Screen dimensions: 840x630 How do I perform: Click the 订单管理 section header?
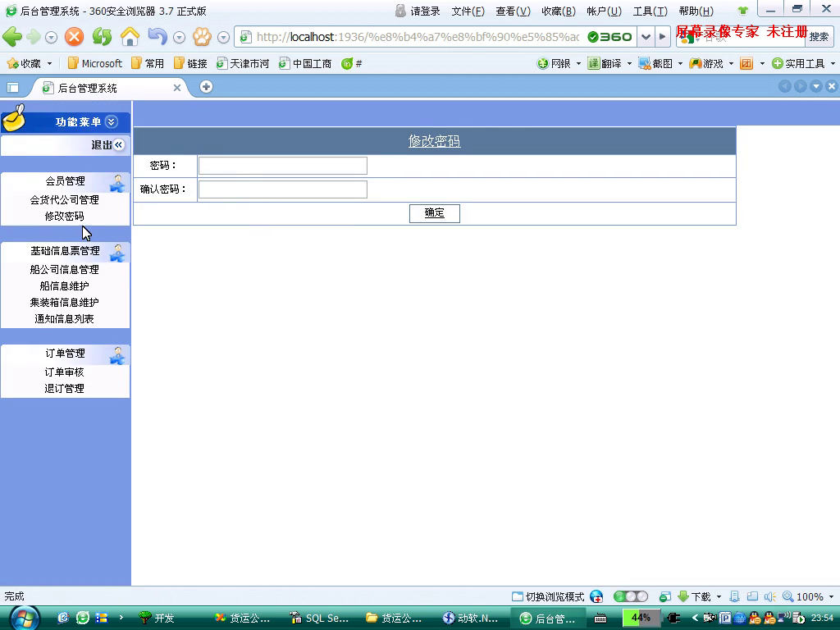[66, 354]
